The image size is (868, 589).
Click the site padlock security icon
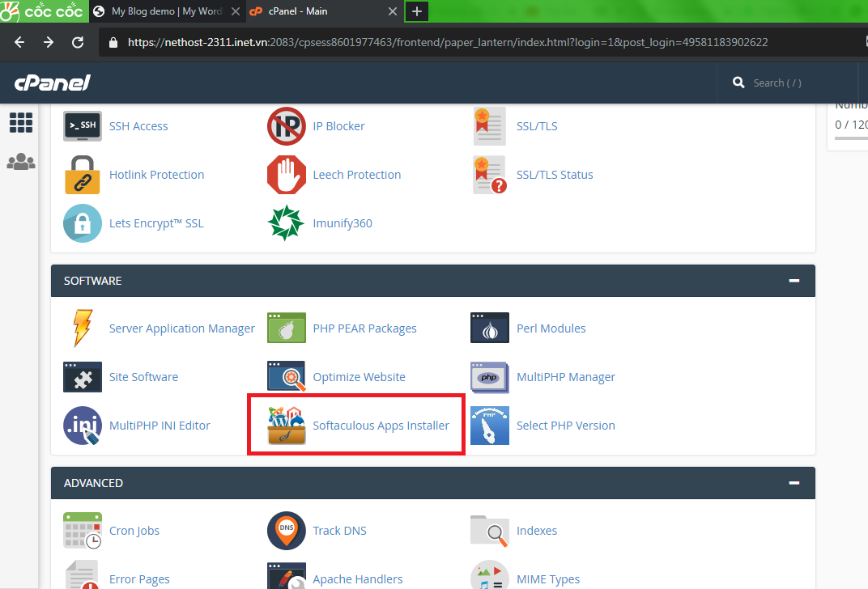[113, 43]
